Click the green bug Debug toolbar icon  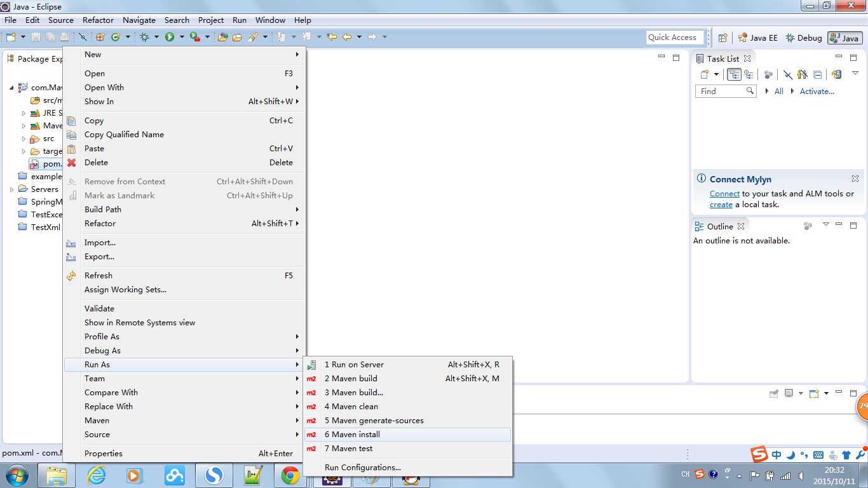(x=145, y=37)
